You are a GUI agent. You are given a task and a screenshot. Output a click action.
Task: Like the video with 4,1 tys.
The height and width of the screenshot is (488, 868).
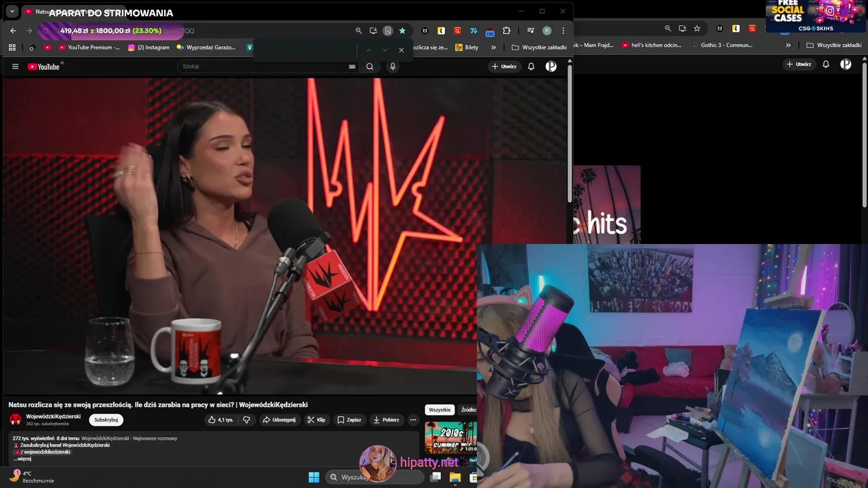pos(221,420)
